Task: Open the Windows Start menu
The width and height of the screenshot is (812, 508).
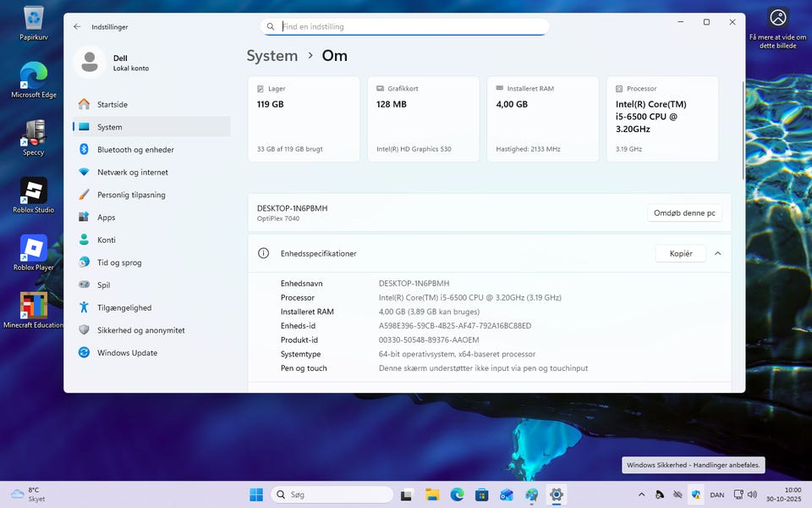Action: click(x=255, y=494)
